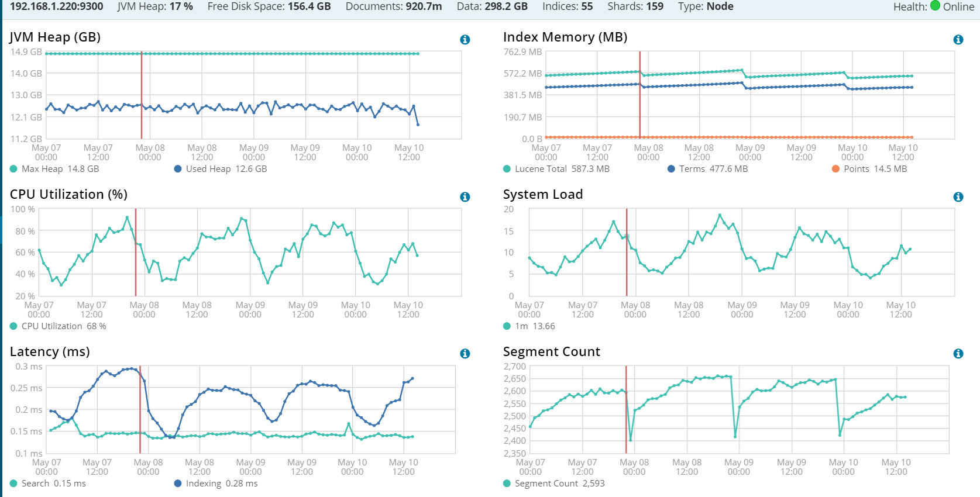Click the node address 192.168.1.220:9300
The image size is (980, 497).
pyautogui.click(x=57, y=6)
